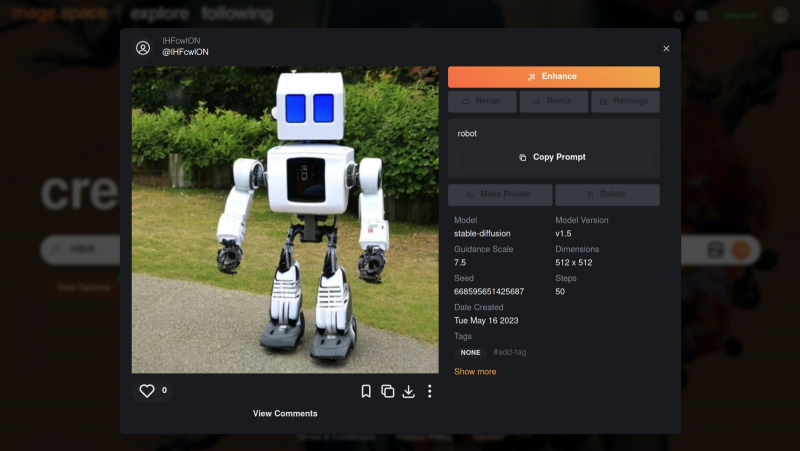Bookmark this robot image
The image size is (800, 451).
pyautogui.click(x=366, y=391)
